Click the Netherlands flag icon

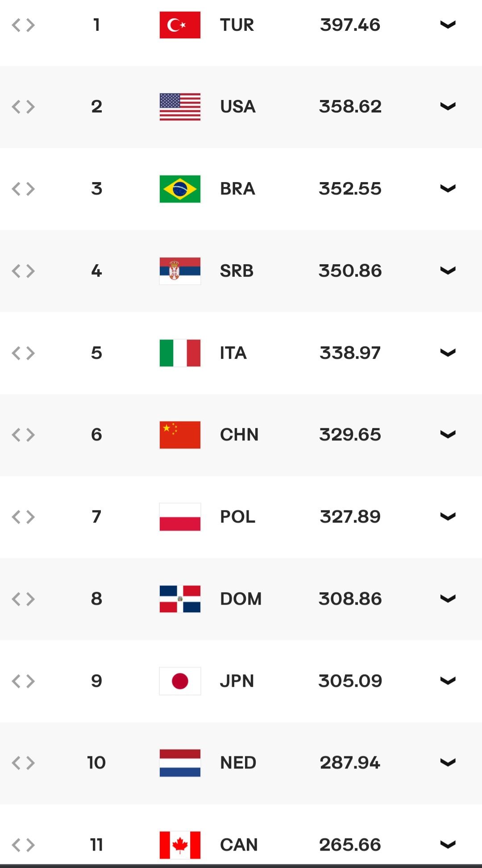coord(180,763)
